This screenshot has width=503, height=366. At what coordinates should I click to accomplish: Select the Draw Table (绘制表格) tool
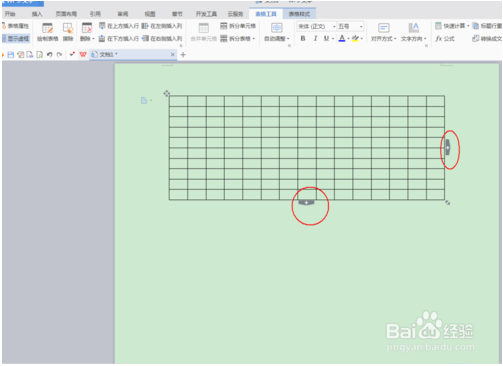tap(47, 32)
